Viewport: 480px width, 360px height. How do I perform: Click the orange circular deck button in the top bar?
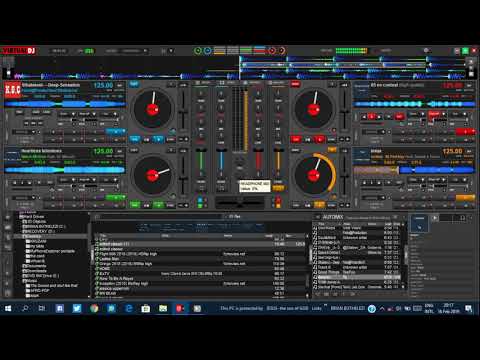click(x=282, y=51)
